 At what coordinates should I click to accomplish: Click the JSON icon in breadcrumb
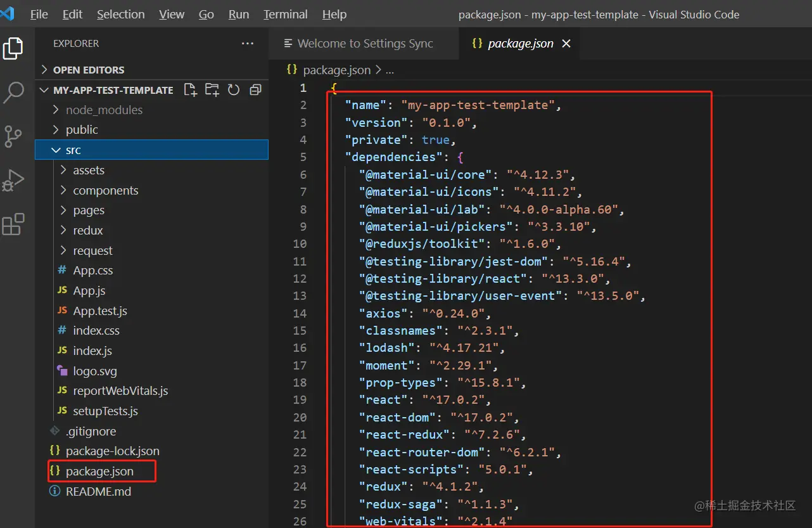point(292,70)
